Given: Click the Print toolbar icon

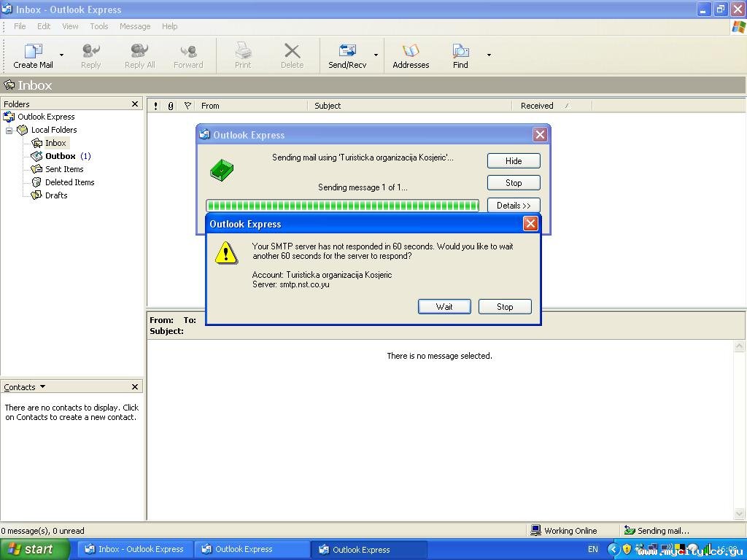Looking at the screenshot, I should coord(242,55).
